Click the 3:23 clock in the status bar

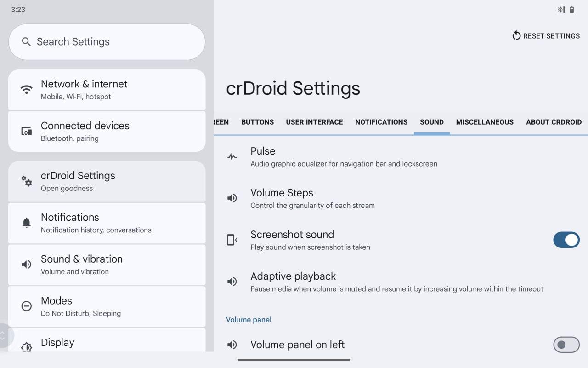coord(18,10)
